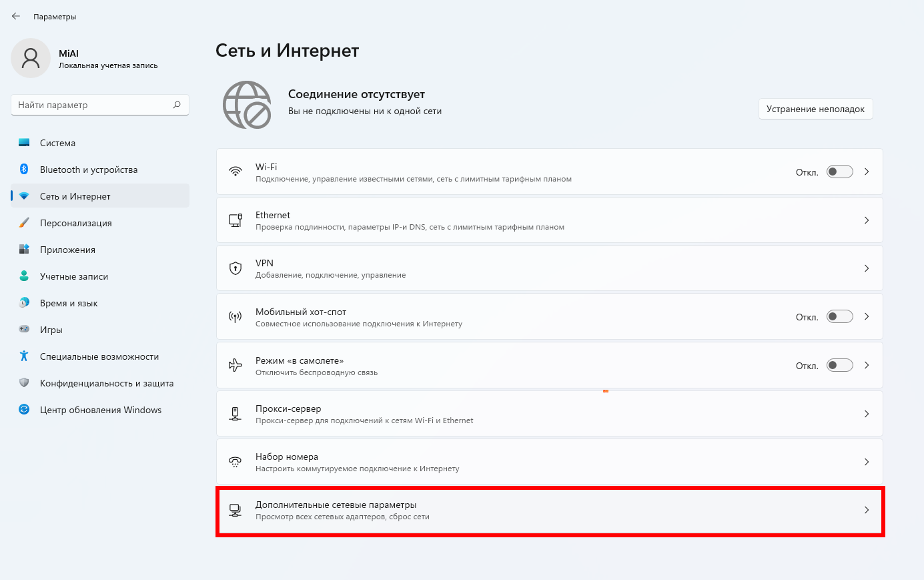Click the Устранение неполадок button
Image resolution: width=924 pixels, height=580 pixels.
pos(815,109)
